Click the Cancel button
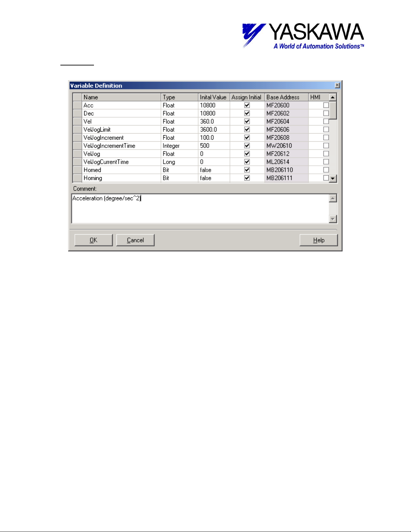The image size is (411, 532). click(135, 240)
